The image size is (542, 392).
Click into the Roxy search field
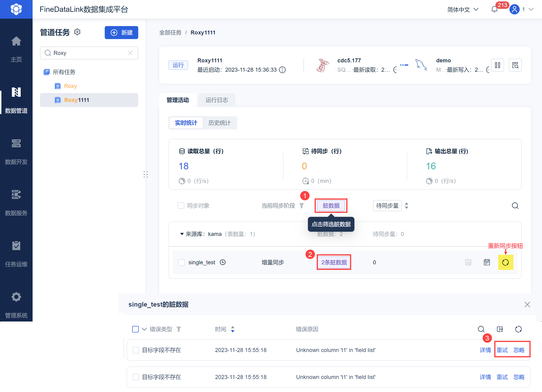tap(89, 53)
